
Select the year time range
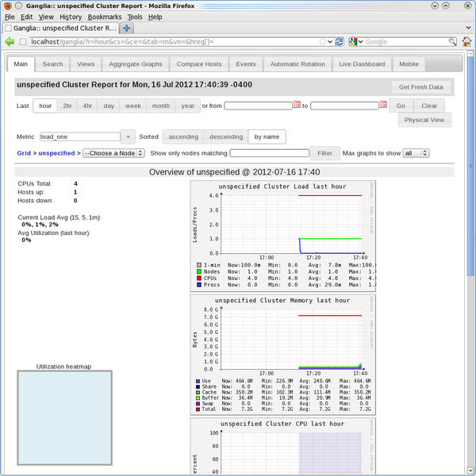(x=187, y=106)
